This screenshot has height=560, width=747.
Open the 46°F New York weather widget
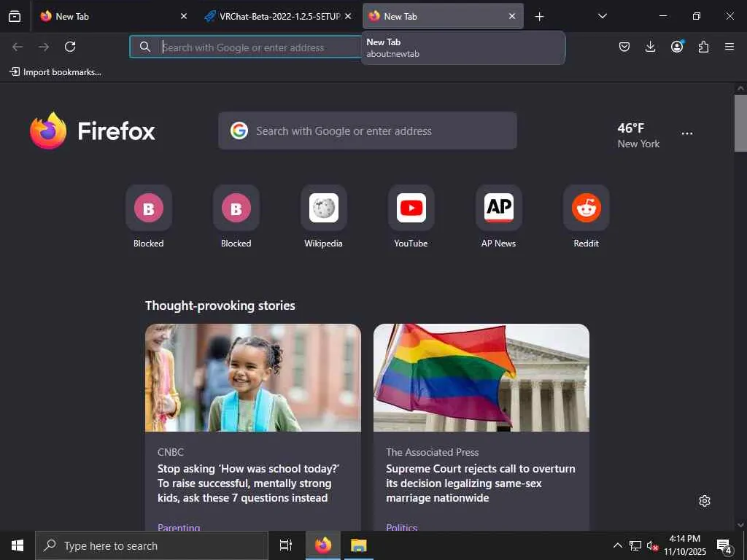pos(638,135)
